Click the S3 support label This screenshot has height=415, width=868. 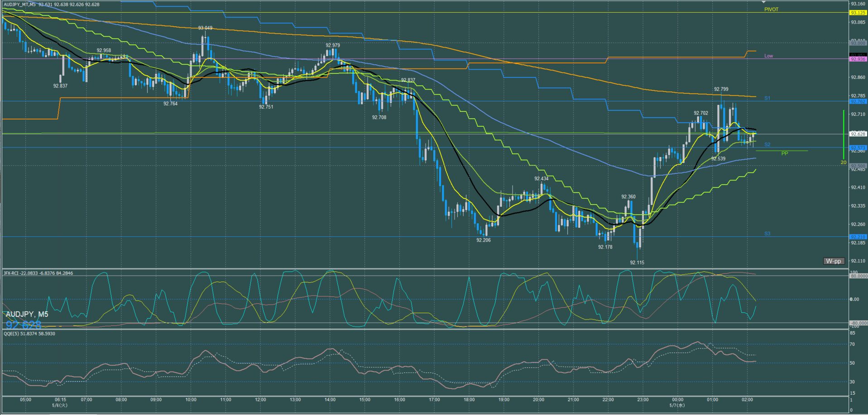767,234
